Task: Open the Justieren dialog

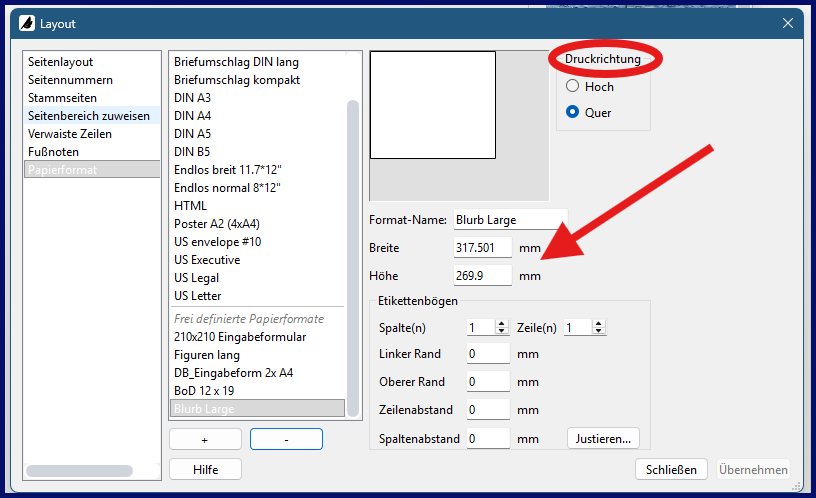Action: tap(603, 438)
